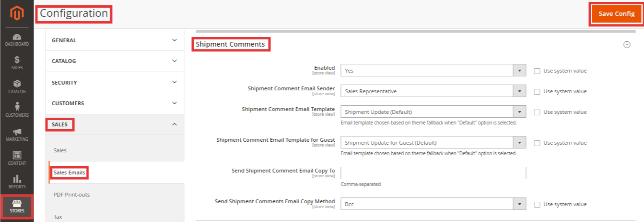The width and height of the screenshot is (644, 222).
Task: Open the Enabled Yes dropdown
Action: (433, 71)
